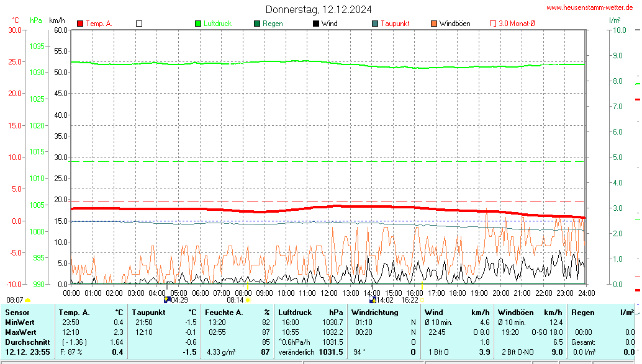Click the empty white legend box
This screenshot has width=642, height=364.
139,24
